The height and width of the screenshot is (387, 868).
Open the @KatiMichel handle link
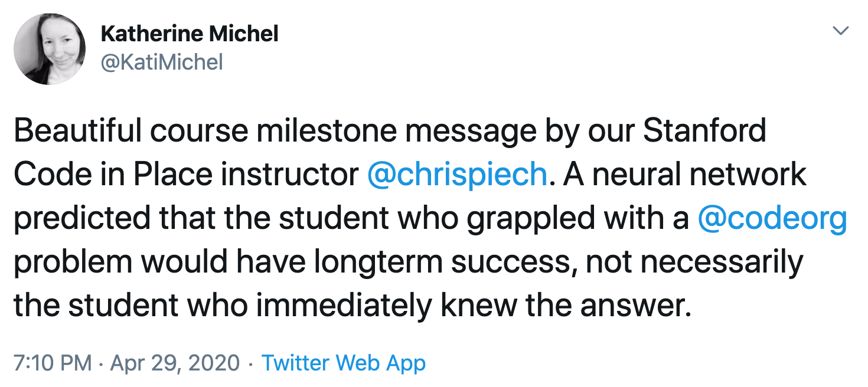coord(162,62)
